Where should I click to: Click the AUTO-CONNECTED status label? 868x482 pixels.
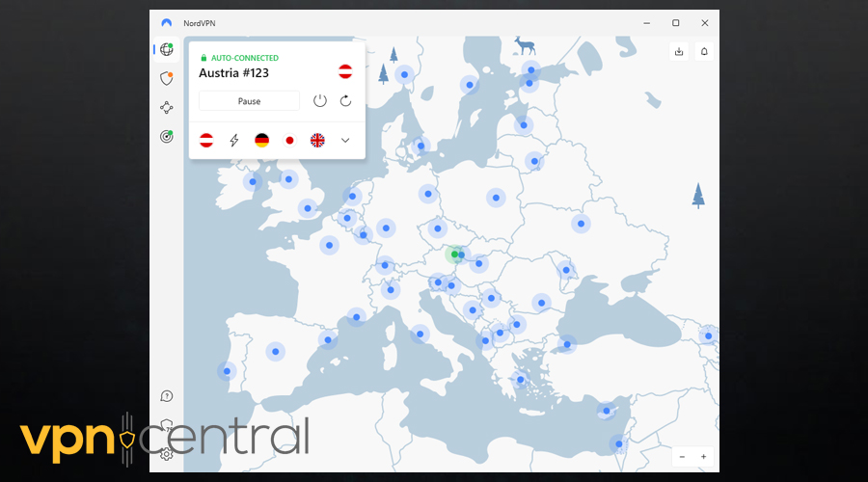pos(245,58)
